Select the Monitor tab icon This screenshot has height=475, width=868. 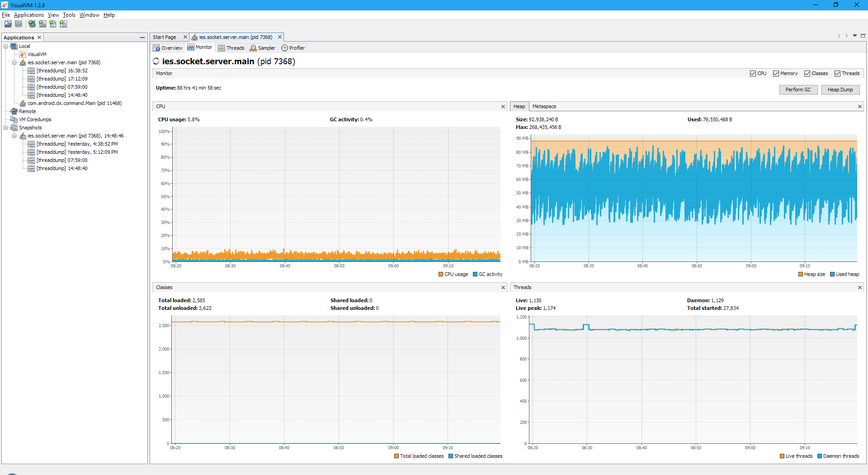[200, 47]
